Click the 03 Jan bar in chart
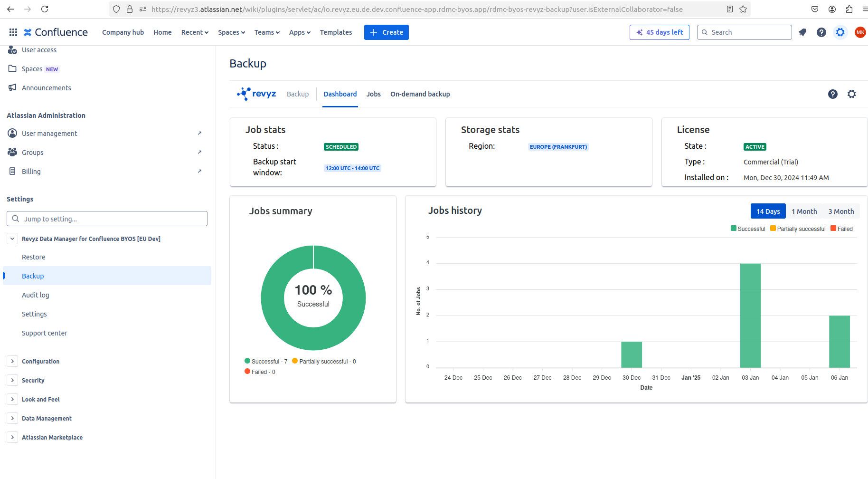This screenshot has height=479, width=868. [750, 316]
